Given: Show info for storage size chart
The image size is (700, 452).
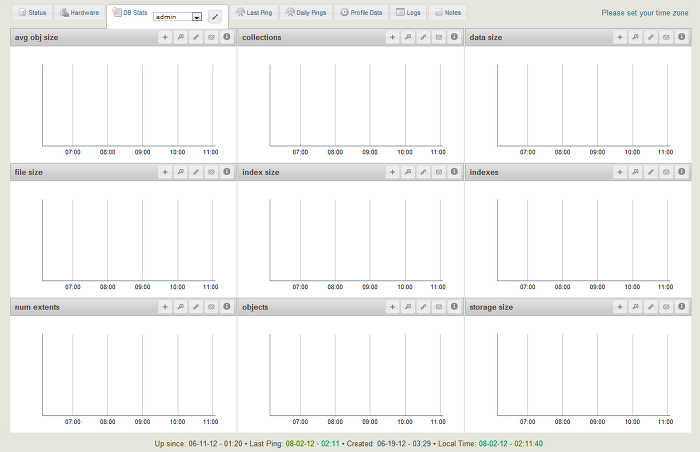Looking at the screenshot, I should [681, 306].
